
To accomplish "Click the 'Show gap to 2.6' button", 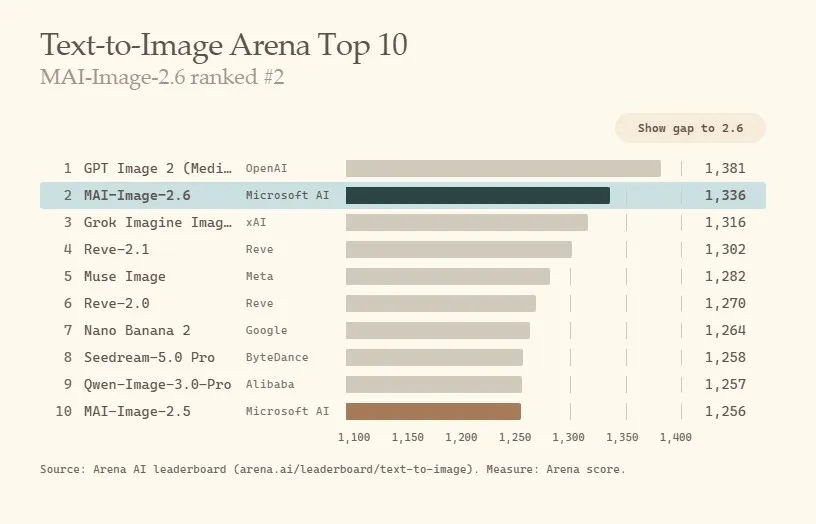I will (690, 128).
